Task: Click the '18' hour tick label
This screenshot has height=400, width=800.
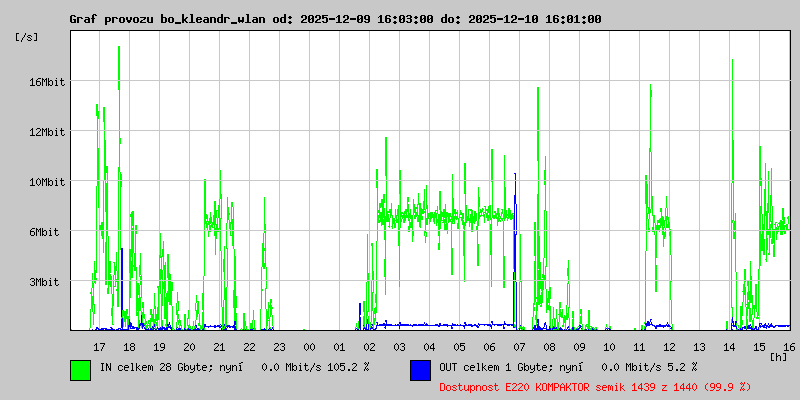Action: (130, 347)
